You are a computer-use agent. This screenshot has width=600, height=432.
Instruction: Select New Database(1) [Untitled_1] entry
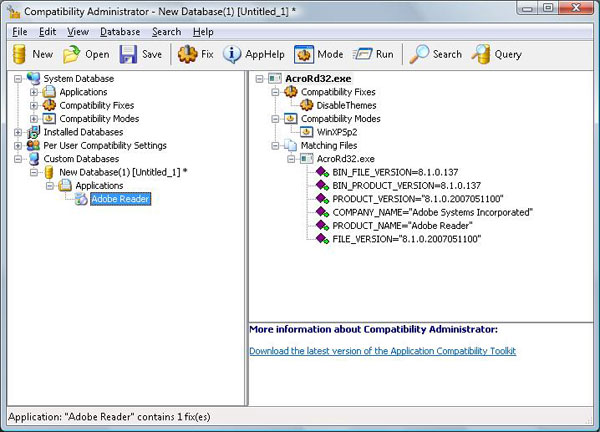click(x=123, y=172)
